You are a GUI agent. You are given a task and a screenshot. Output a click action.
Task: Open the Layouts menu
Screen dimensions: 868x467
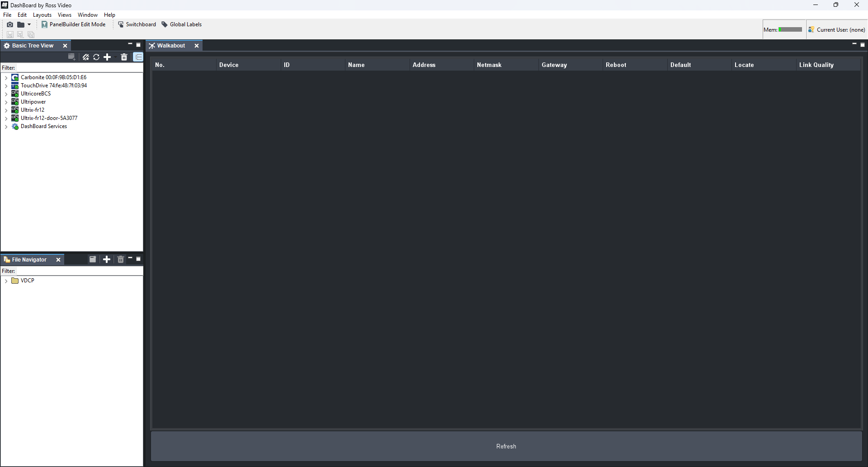click(x=42, y=15)
